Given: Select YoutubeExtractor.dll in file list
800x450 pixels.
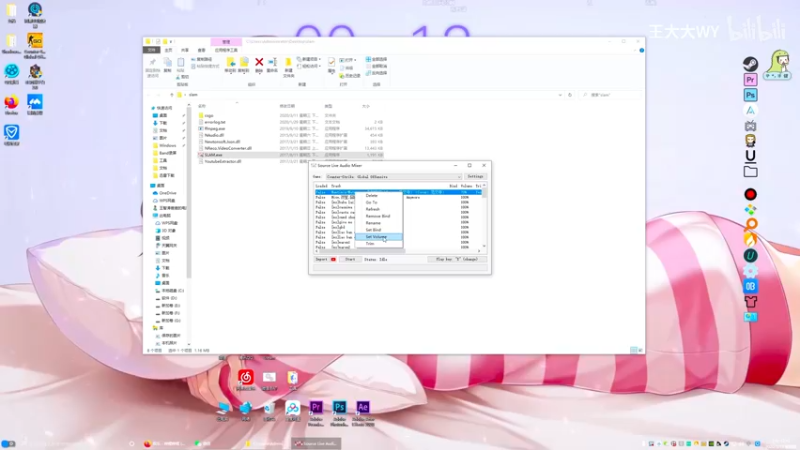Looking at the screenshot, I should click(x=222, y=161).
